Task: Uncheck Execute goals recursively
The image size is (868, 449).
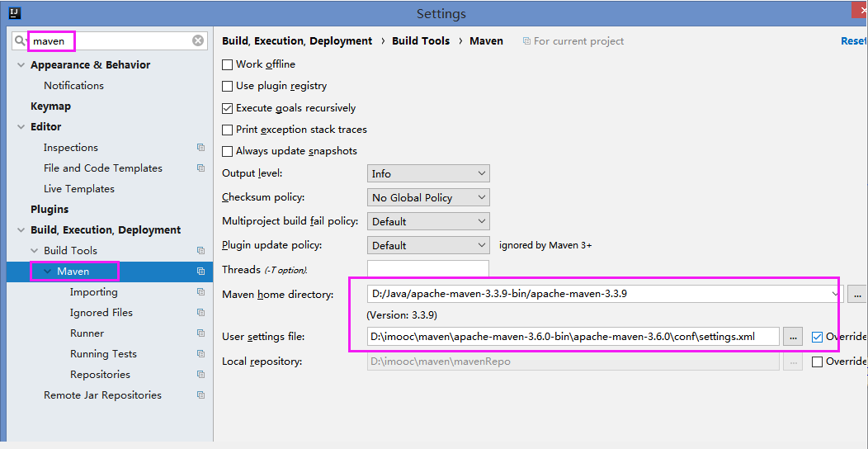Action: [x=227, y=108]
